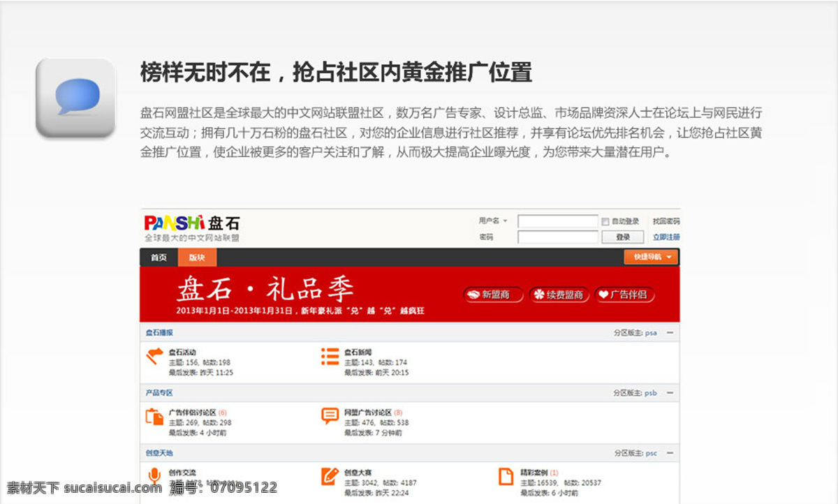Open moderator psb profile link
838x504 pixels.
coord(651,393)
